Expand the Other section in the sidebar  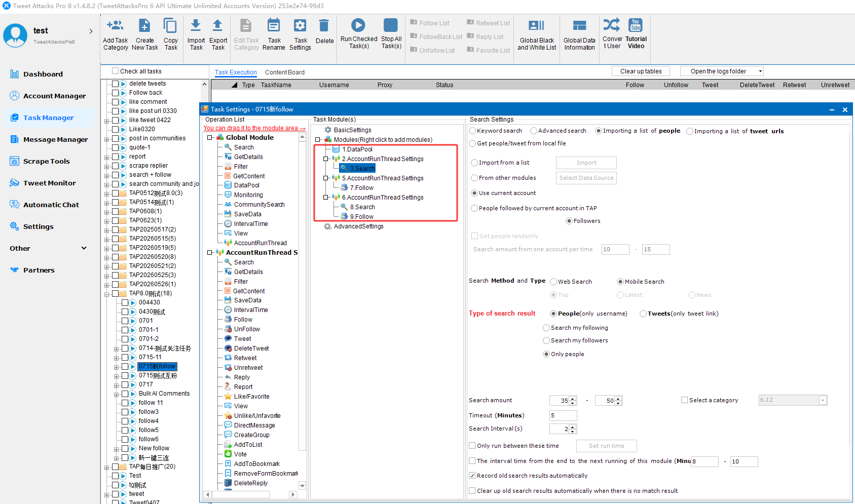(84, 248)
